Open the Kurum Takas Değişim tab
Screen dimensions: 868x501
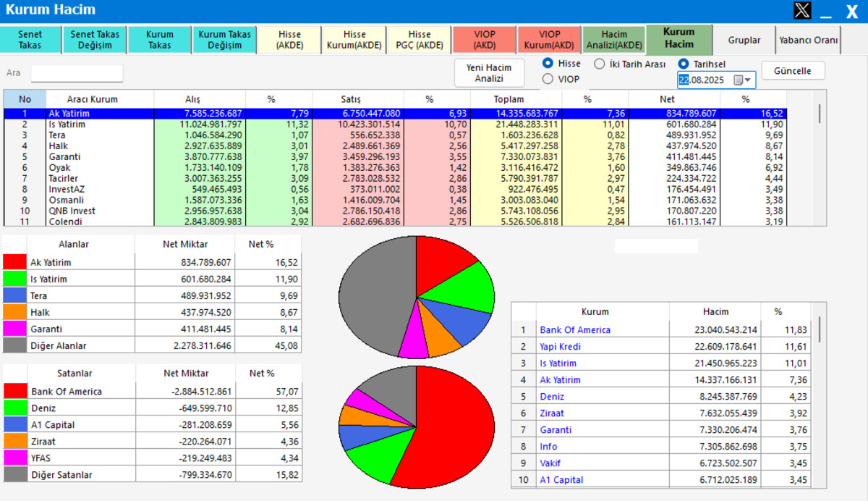pos(224,40)
